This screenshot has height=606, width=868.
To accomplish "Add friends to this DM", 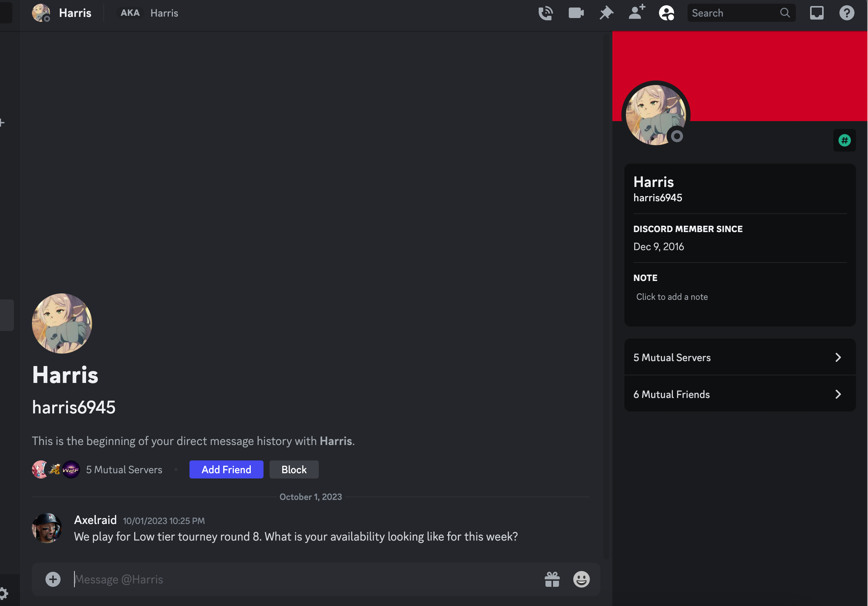I will coord(636,12).
